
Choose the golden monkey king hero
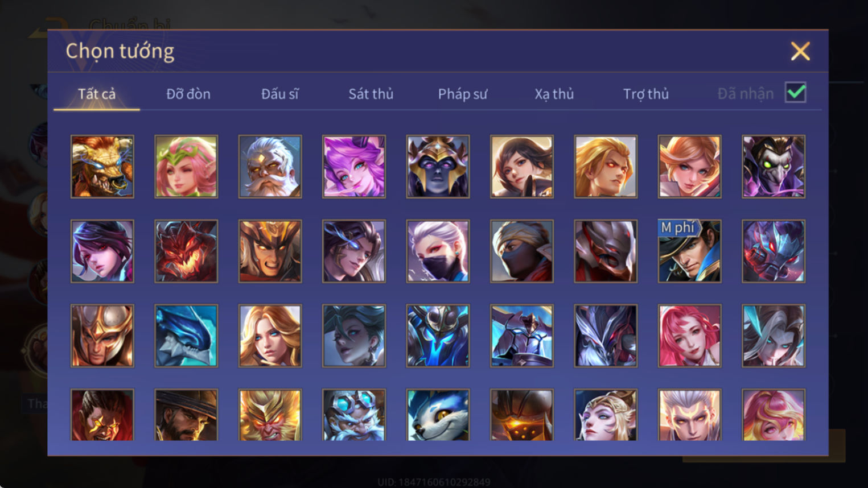tap(270, 415)
